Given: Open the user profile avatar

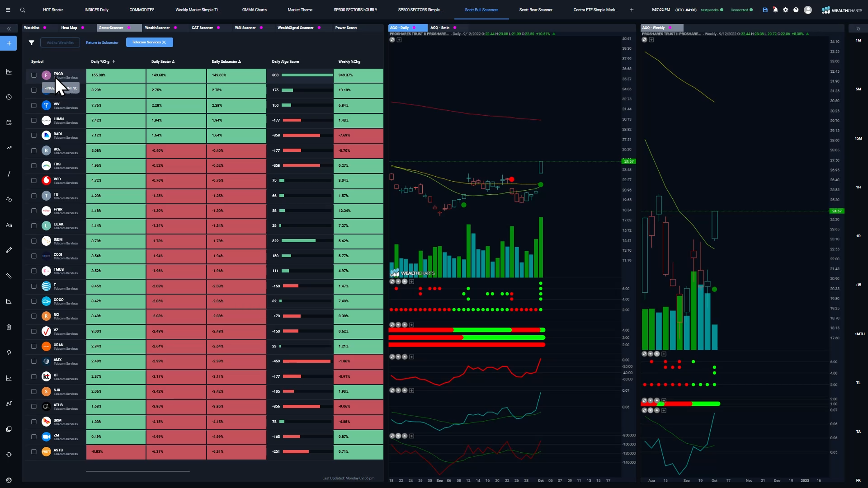Looking at the screenshot, I should coord(808,10).
